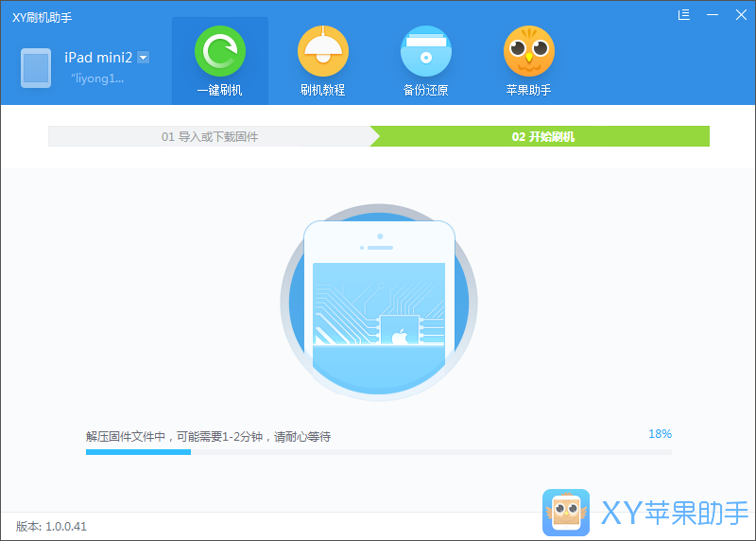Screen dimensions: 756x541
Task: Go to step 01 导入或下载固件
Action: point(210,136)
